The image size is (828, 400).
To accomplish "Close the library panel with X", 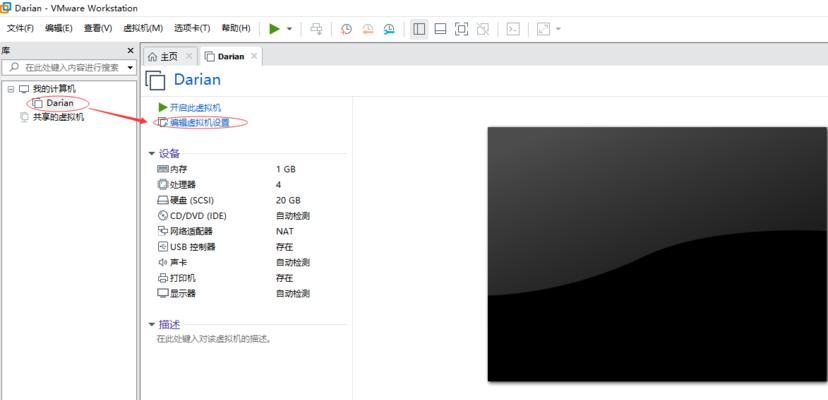I will (x=130, y=51).
